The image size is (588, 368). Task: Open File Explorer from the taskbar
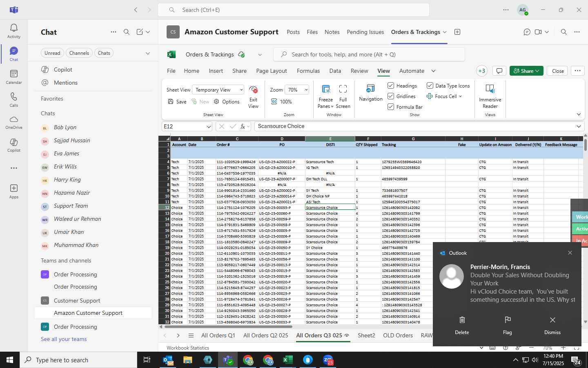coord(188,360)
